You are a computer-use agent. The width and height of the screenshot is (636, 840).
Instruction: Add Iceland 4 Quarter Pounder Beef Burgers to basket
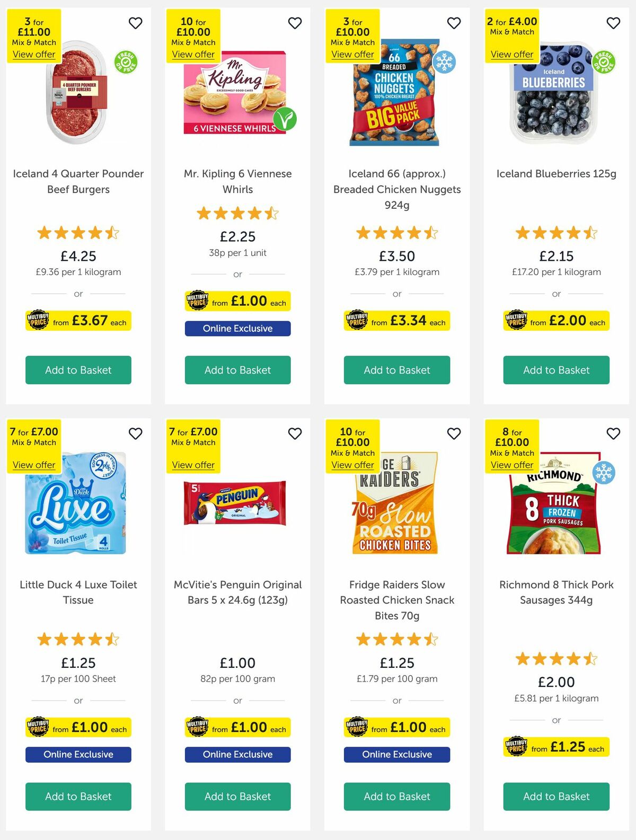coord(78,370)
